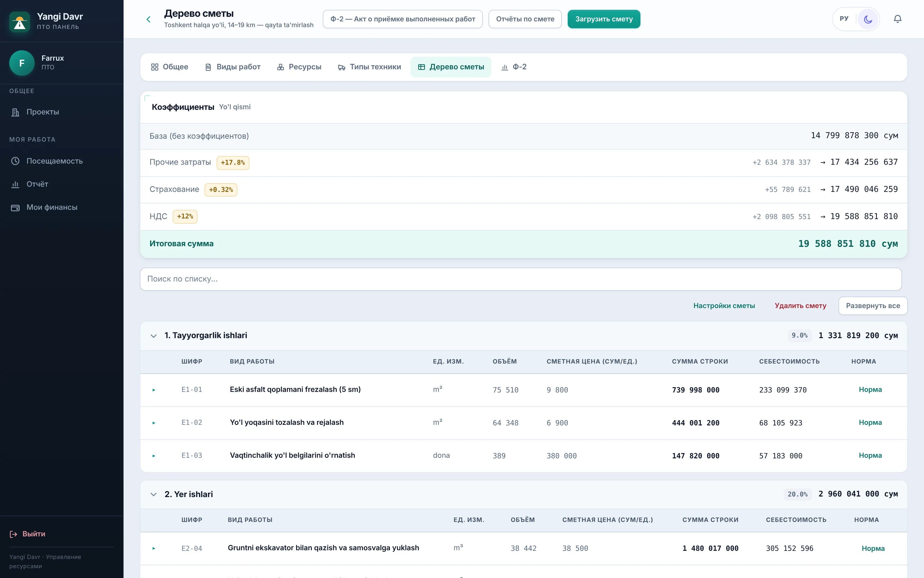Click Норма link for row E2-04
The height and width of the screenshot is (578, 924).
tap(873, 548)
